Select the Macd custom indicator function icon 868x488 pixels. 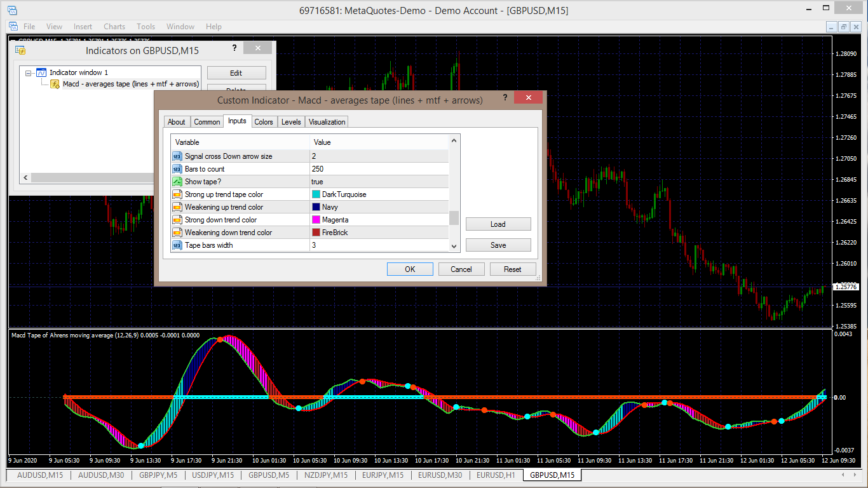click(55, 84)
